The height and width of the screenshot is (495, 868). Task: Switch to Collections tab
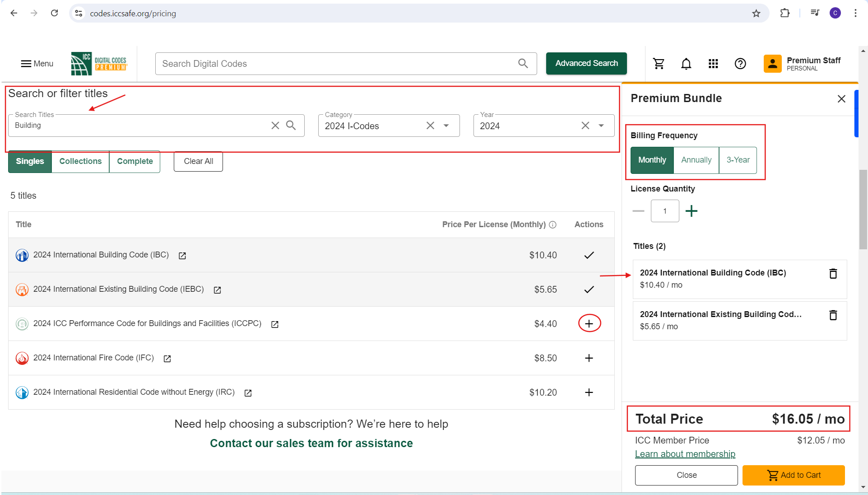[x=80, y=161]
